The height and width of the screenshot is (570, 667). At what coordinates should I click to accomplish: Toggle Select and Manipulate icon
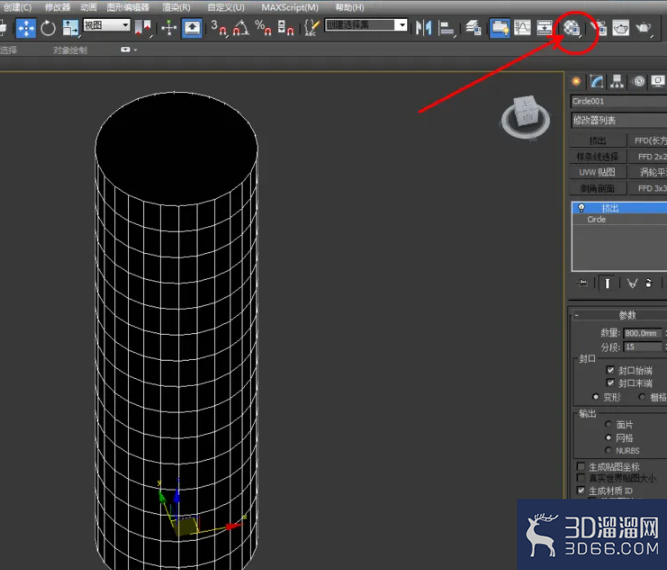coord(169,28)
